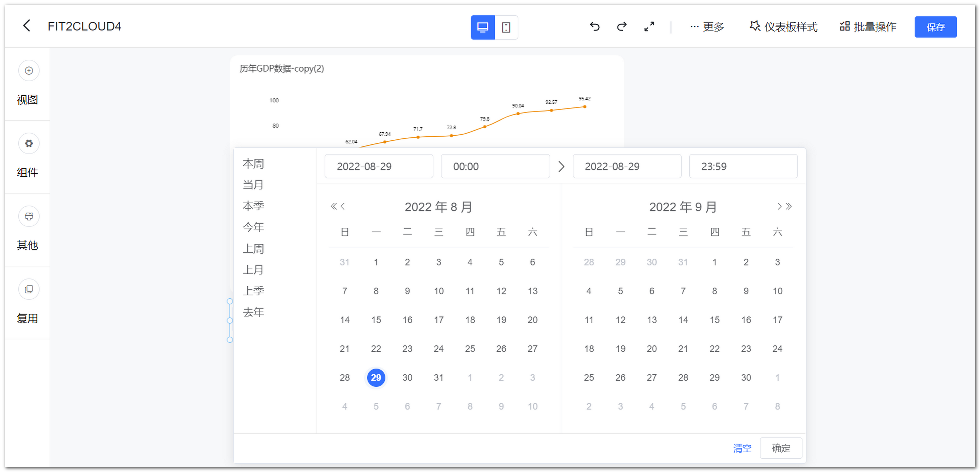Open 批量操作 mode

pyautogui.click(x=868, y=27)
